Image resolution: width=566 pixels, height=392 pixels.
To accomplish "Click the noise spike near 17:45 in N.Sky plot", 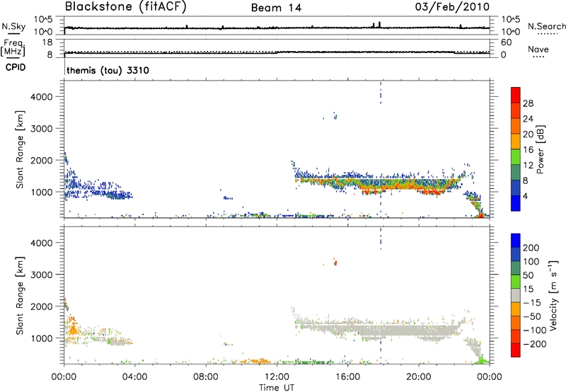I will (379, 25).
